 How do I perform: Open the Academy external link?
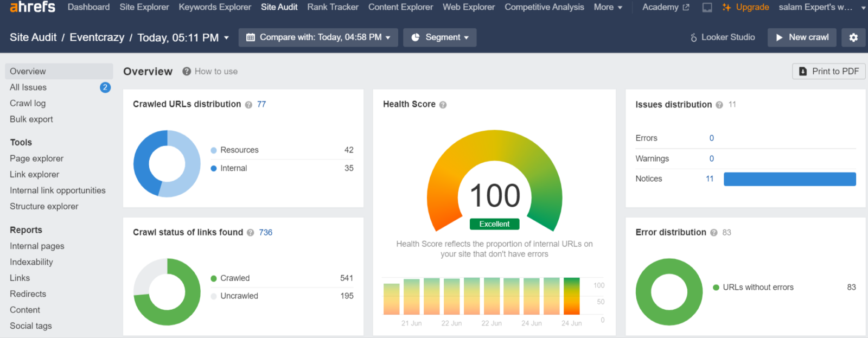point(666,7)
